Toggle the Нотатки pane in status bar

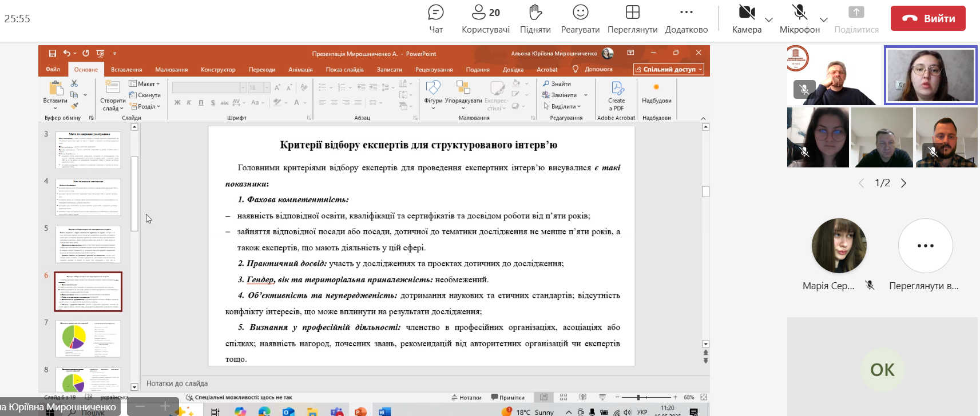click(466, 397)
